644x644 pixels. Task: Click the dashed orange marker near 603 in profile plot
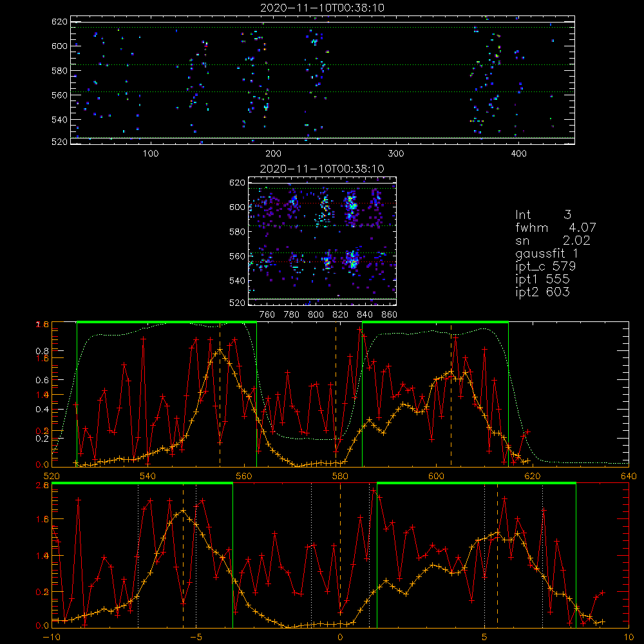coord(451,394)
